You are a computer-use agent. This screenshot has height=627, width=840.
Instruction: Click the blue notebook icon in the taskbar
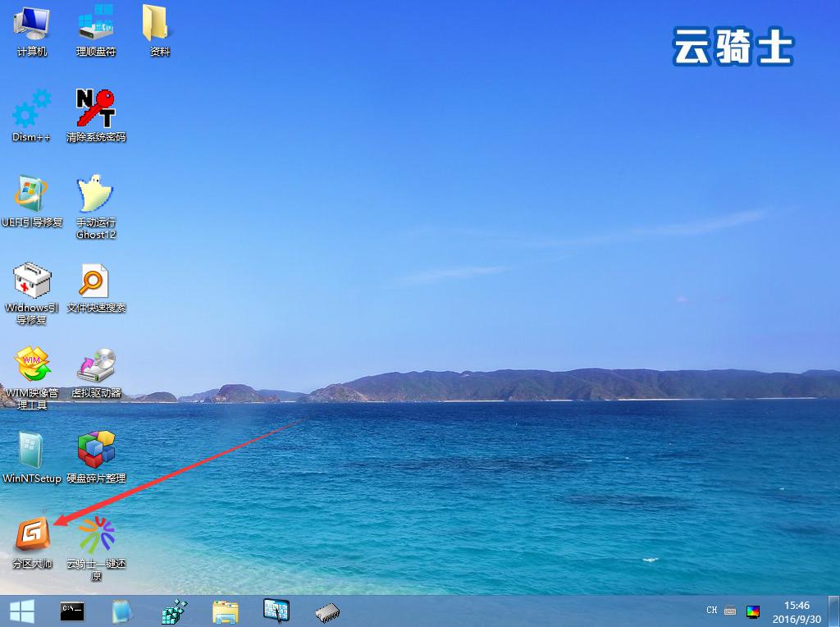pos(121,611)
